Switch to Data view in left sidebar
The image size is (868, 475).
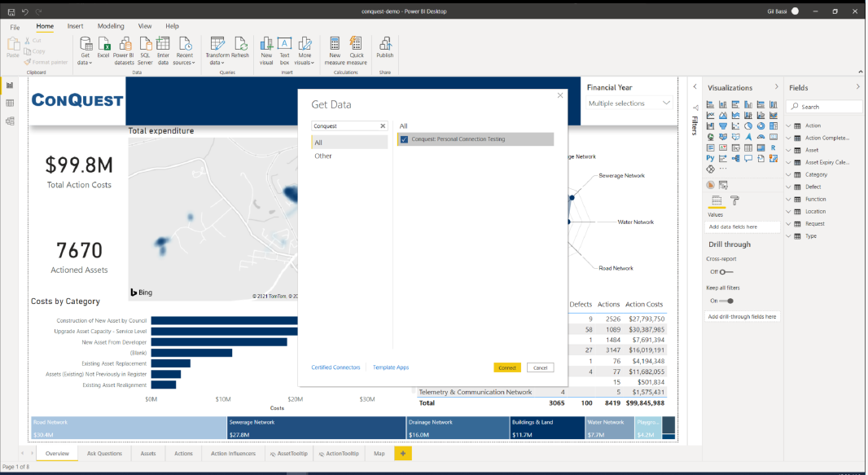click(10, 103)
